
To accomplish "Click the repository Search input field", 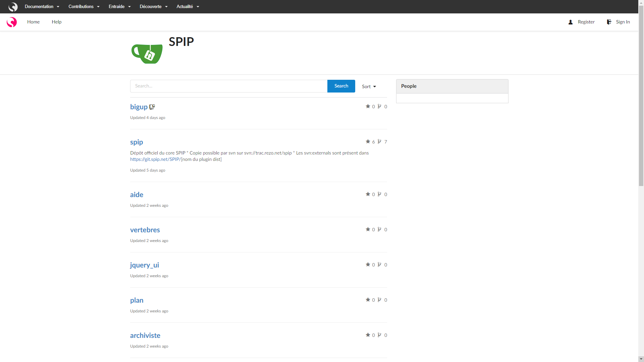I will (x=228, y=86).
